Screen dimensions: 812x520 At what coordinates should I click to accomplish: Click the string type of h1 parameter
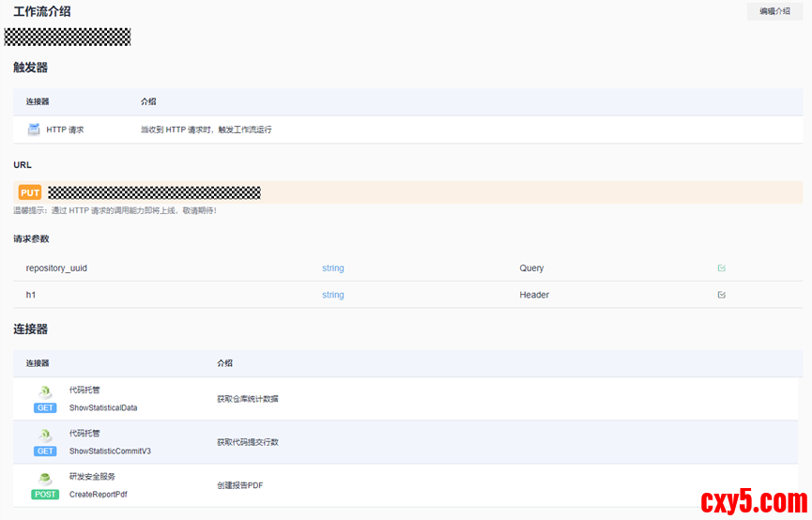[x=333, y=295]
